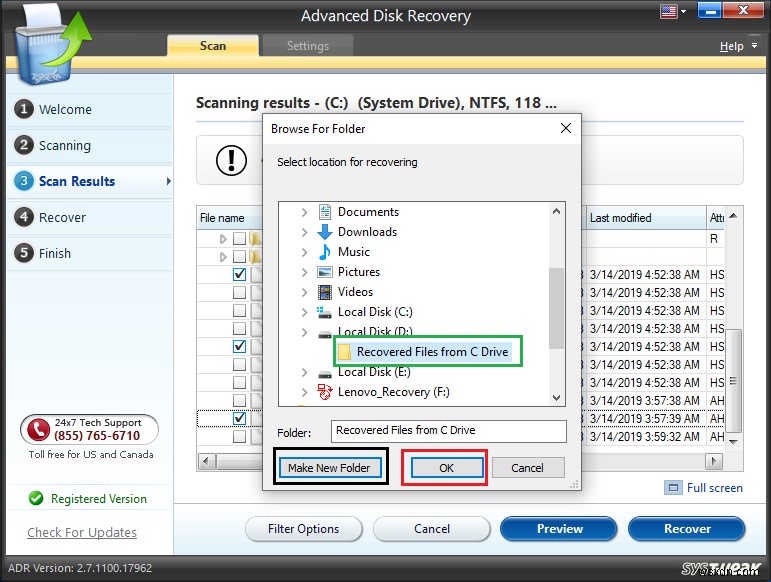
Task: Click folder tree scroll up arrow
Action: click(556, 211)
